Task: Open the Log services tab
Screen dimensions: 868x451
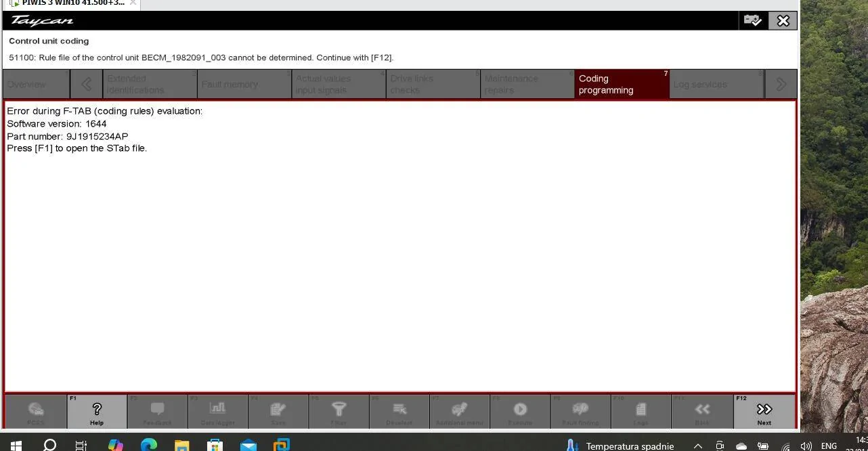Action: point(716,84)
